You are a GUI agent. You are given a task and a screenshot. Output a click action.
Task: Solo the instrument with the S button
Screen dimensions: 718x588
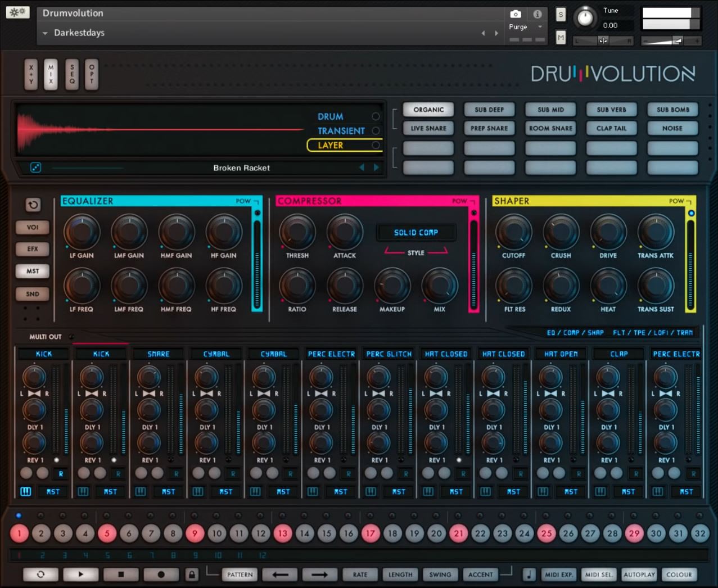pyautogui.click(x=561, y=15)
